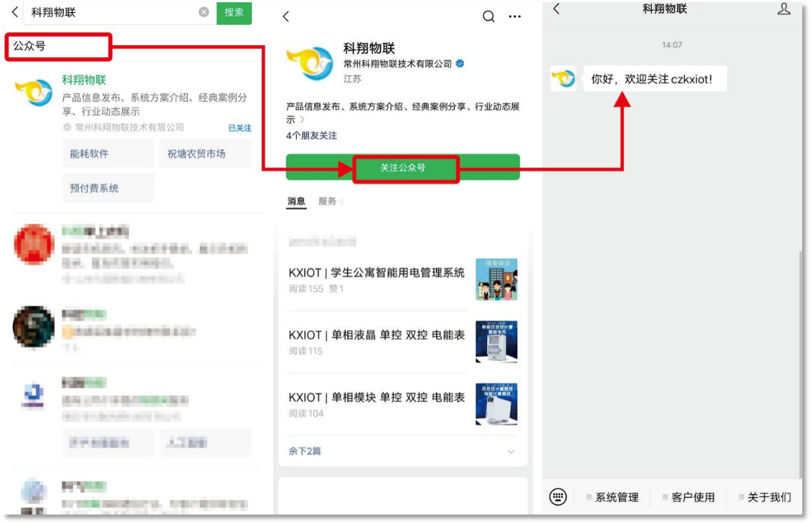Tap back arrow in the search panel
Viewport: 812px width, 525px height.
[x=14, y=12]
